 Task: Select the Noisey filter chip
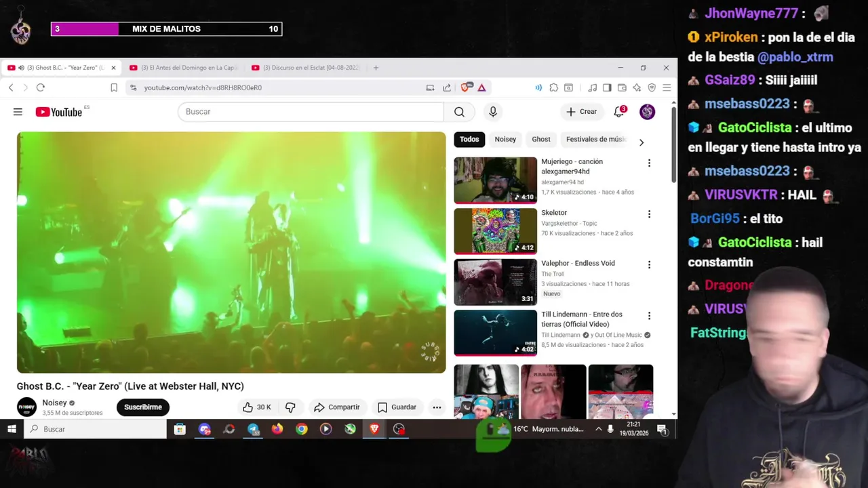point(505,140)
